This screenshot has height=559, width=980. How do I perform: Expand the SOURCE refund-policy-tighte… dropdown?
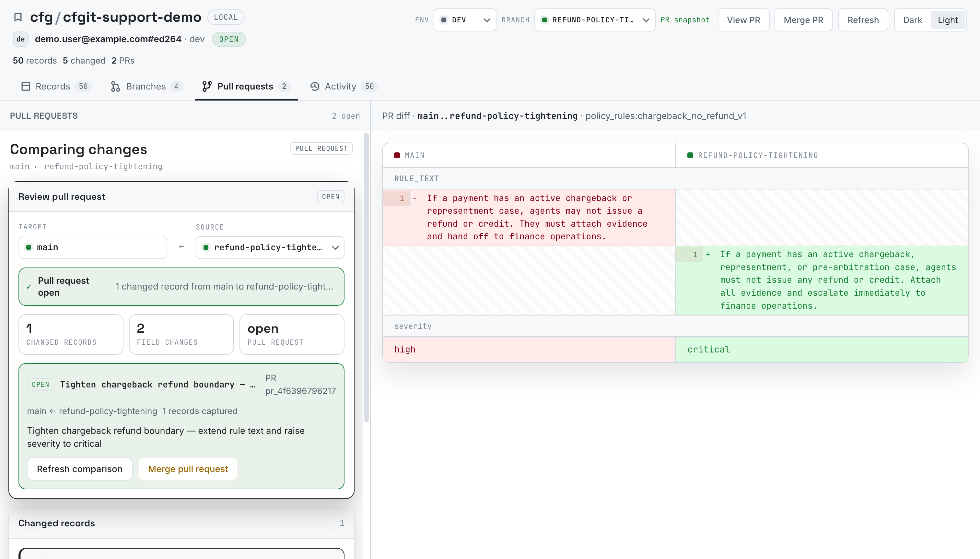point(270,248)
